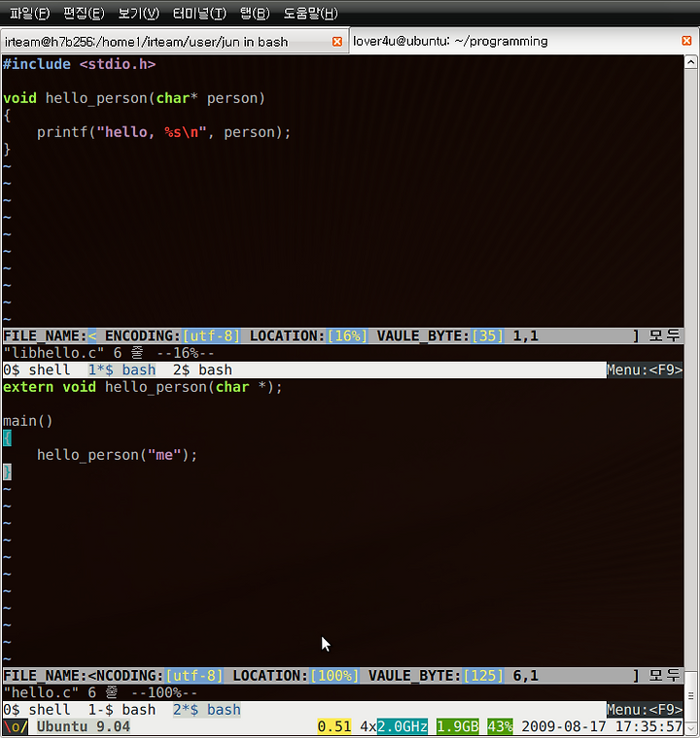Open the 도움말(H) menu
Screen dimensions: 700x738
click(310, 13)
